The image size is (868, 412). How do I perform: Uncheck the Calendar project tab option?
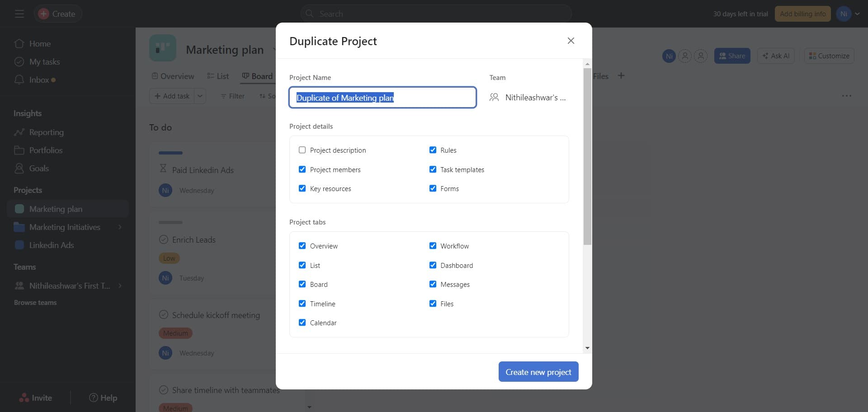302,322
